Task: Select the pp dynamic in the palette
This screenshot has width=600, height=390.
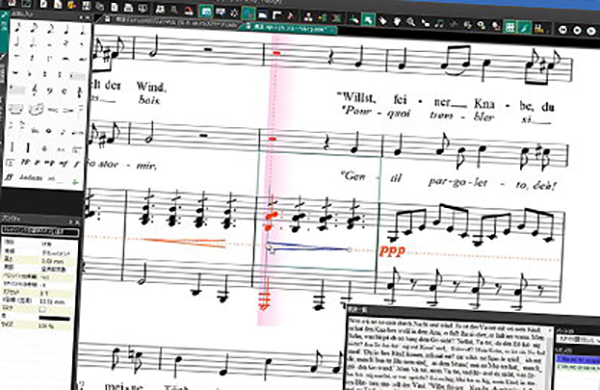Action: [25, 162]
